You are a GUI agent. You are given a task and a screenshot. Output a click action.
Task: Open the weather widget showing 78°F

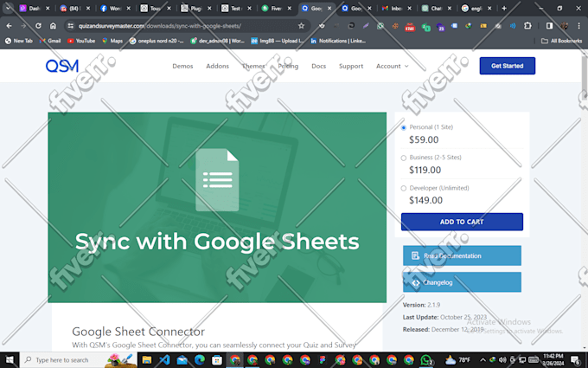coord(457,359)
